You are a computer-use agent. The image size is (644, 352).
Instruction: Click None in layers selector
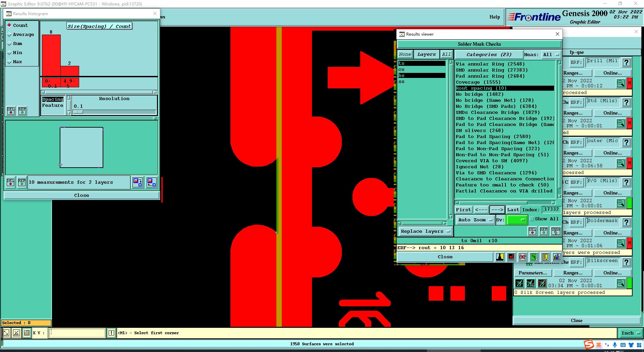[x=405, y=54]
